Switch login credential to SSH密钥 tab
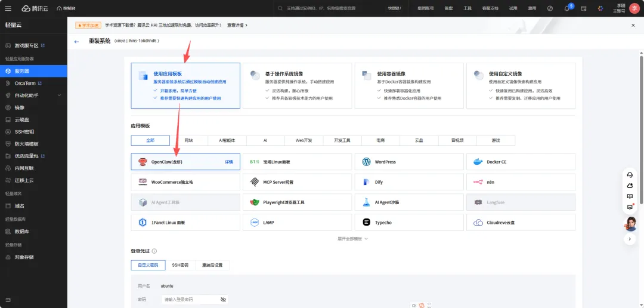644x308 pixels. click(180, 265)
